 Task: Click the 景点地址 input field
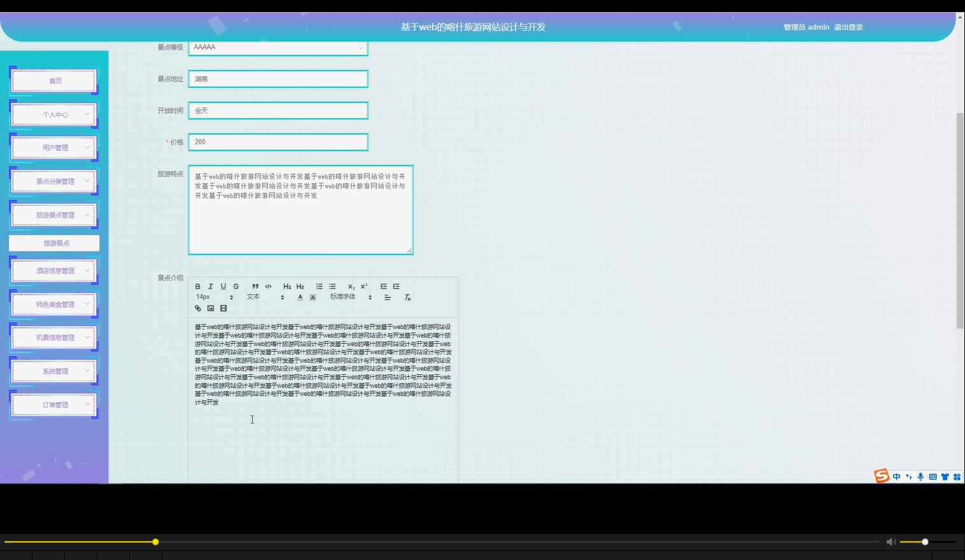[278, 79]
